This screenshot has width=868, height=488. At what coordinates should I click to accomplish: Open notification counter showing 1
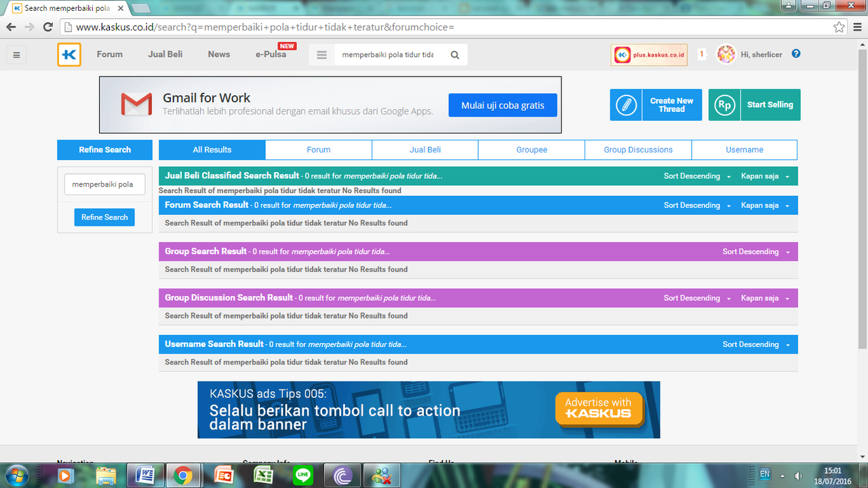(x=702, y=54)
